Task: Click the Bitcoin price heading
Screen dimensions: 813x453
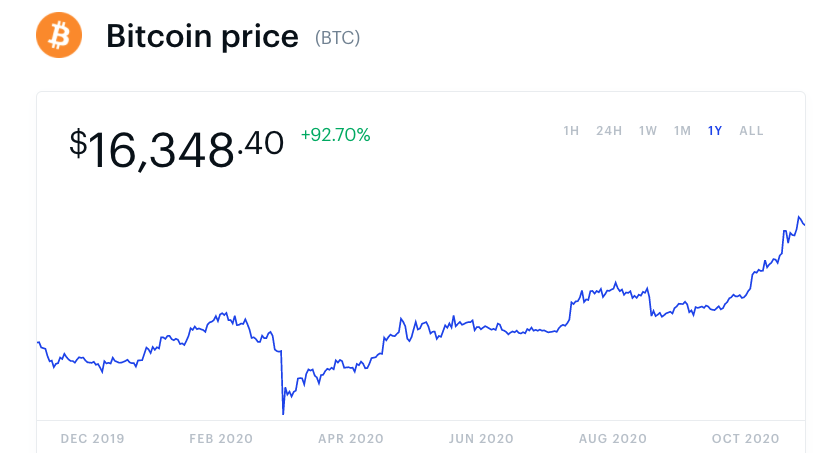Action: [x=202, y=37]
